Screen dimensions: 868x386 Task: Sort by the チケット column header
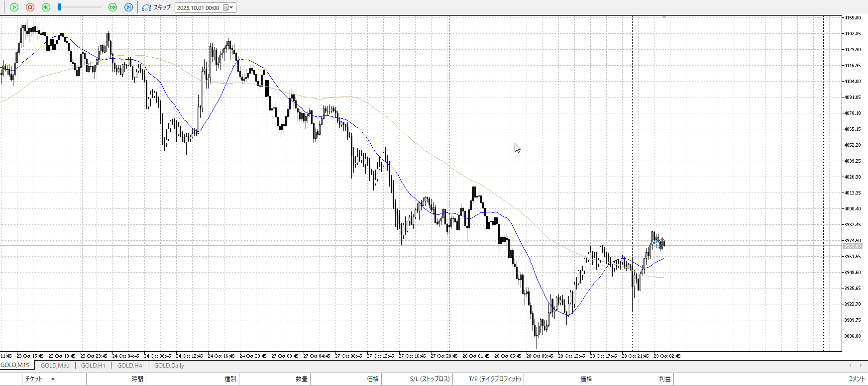[x=34, y=379]
